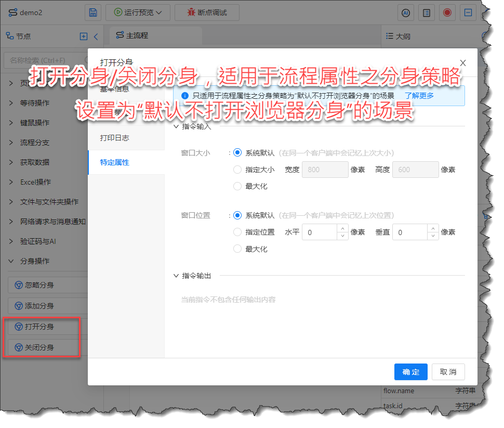Expand the Excel操作 node category
The width and height of the screenshot is (504, 428).
pos(11,182)
